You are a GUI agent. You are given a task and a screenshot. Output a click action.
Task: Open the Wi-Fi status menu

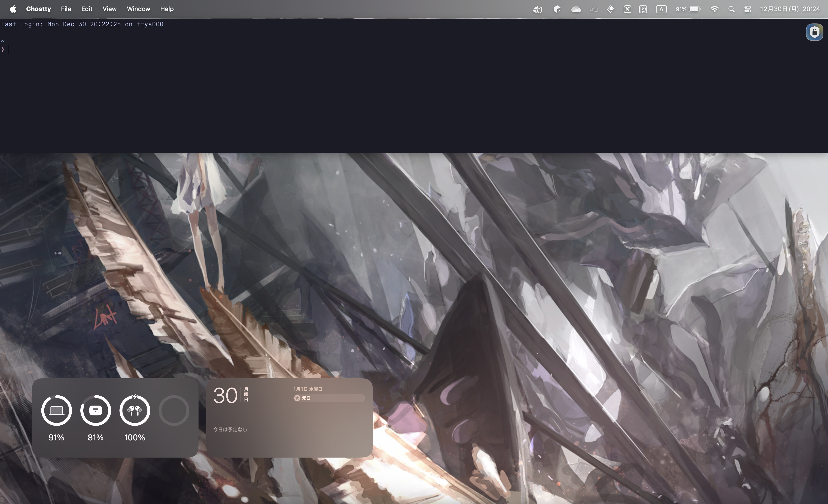click(714, 9)
